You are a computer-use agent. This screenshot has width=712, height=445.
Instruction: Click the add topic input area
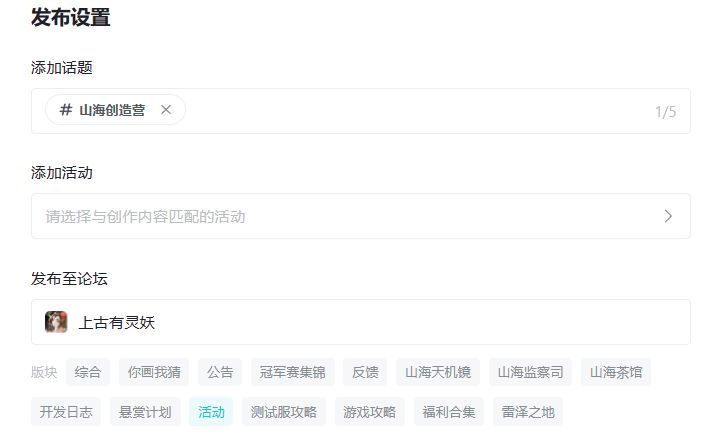(x=420, y=111)
